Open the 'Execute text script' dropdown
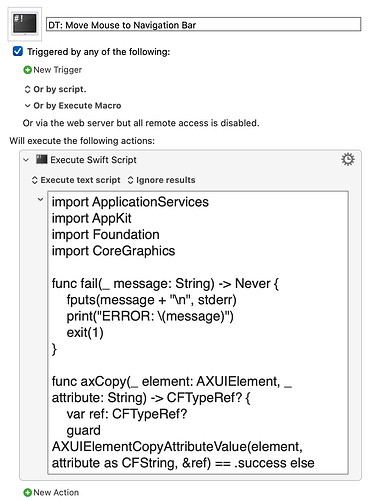 point(76,180)
